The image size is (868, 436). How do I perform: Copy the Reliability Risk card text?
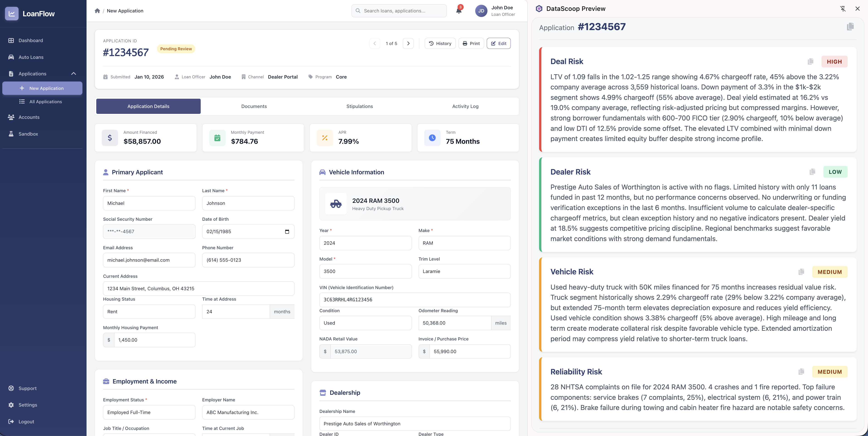(x=801, y=372)
